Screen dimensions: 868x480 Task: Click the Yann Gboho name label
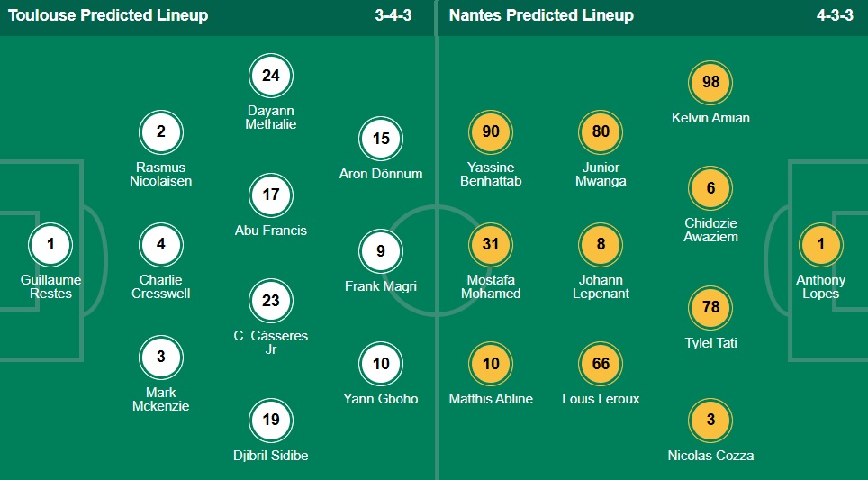coord(381,398)
